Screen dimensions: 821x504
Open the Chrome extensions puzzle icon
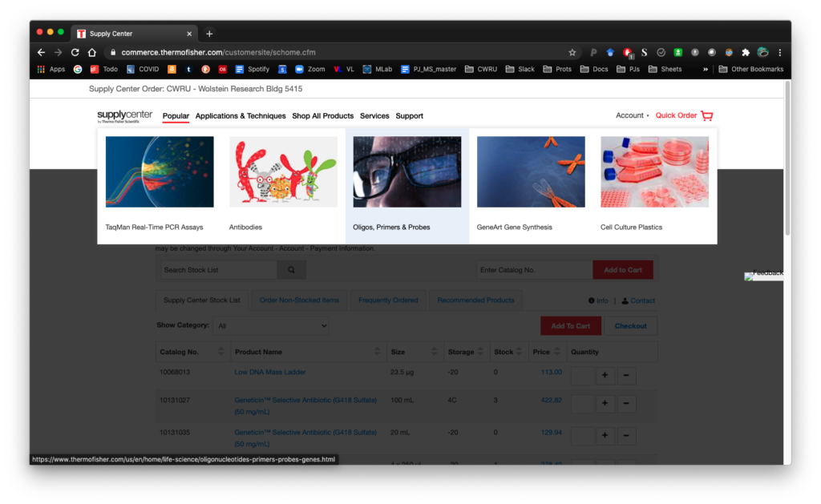[x=746, y=52]
